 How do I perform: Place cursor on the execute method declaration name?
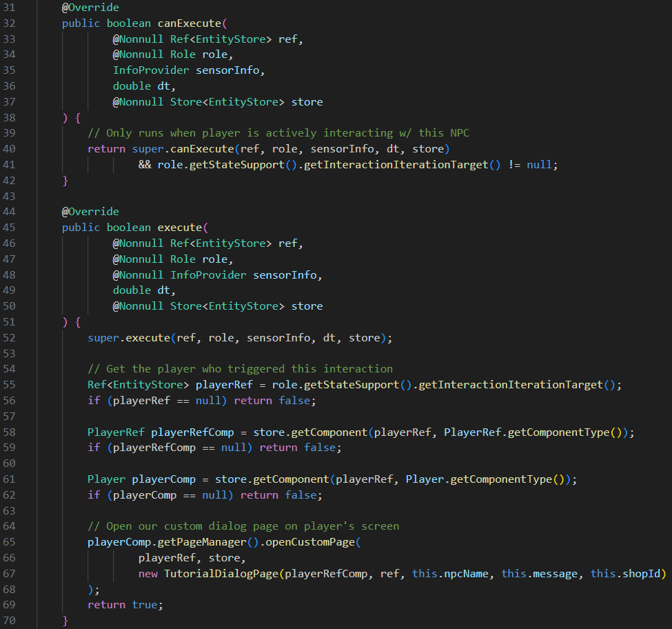[x=182, y=227]
